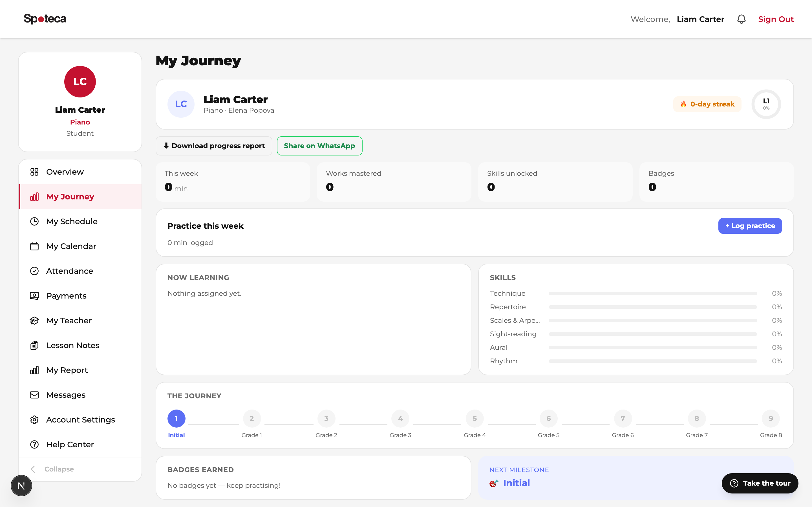Click the My Calendar icon

pos(34,246)
